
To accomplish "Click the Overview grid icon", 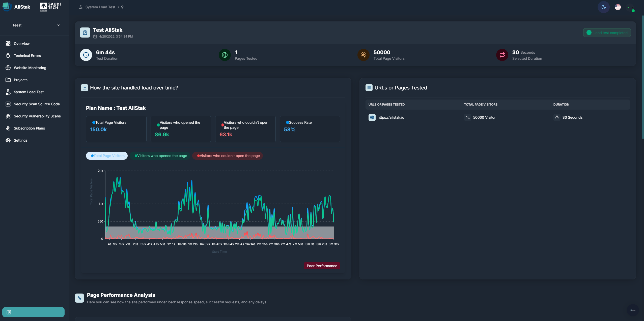I will 8,44.
